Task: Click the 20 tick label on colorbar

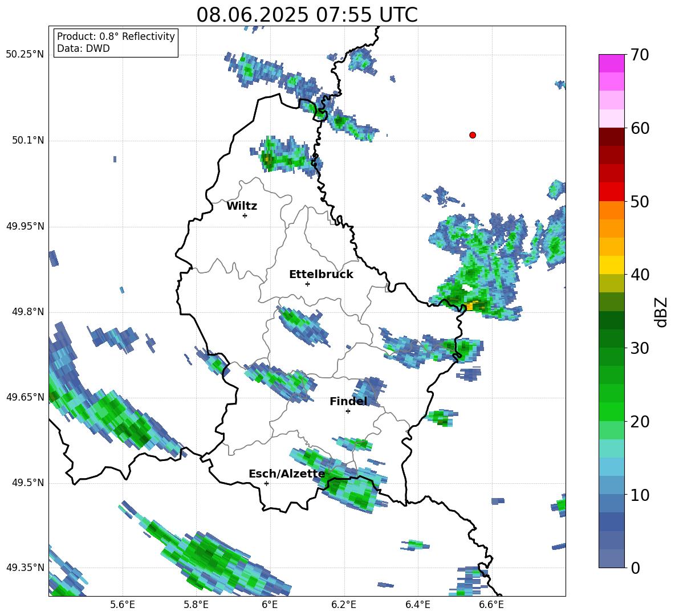Action: [x=640, y=422]
